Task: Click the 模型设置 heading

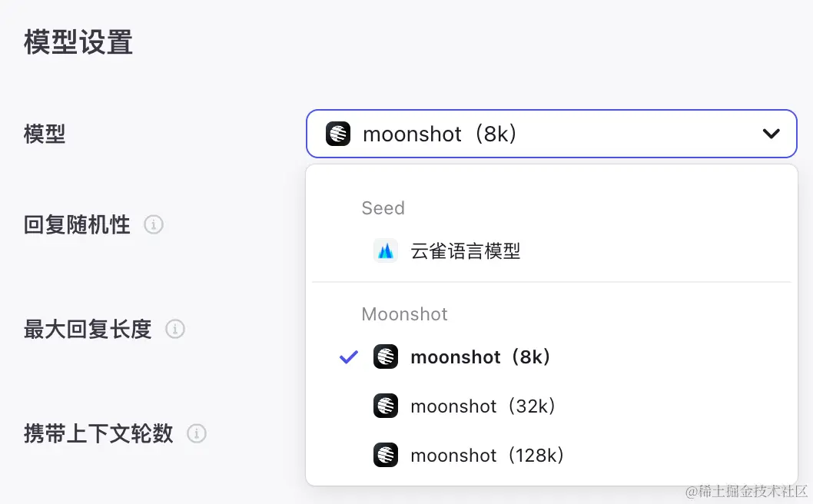Action: pyautogui.click(x=78, y=42)
